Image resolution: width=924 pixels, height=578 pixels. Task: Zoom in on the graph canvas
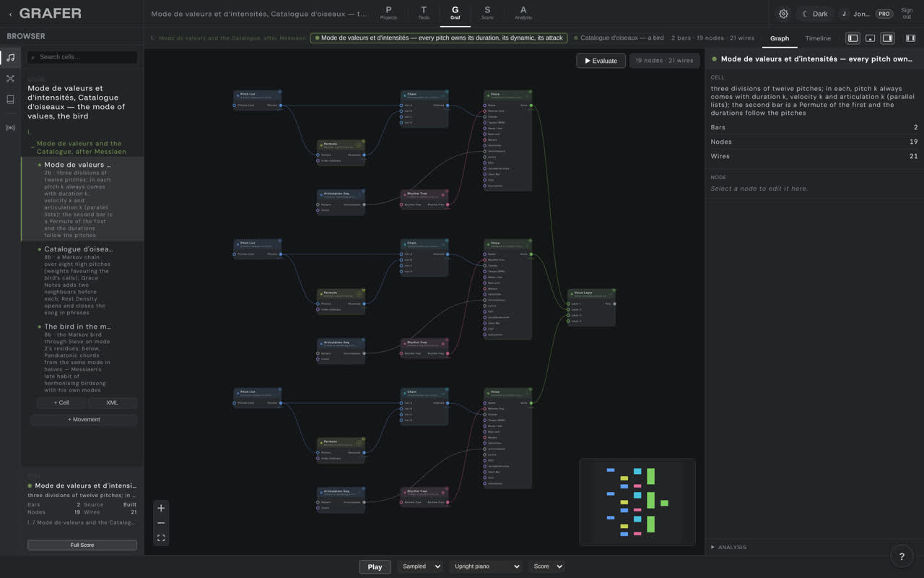(161, 508)
